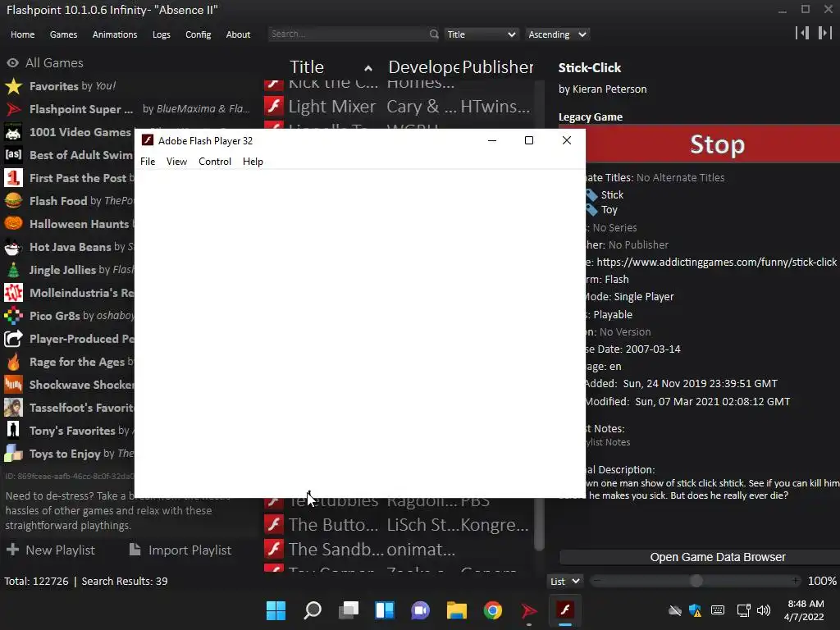This screenshot has height=630, width=840.
Task: Click the search magnifier icon in search box
Action: 433,34
